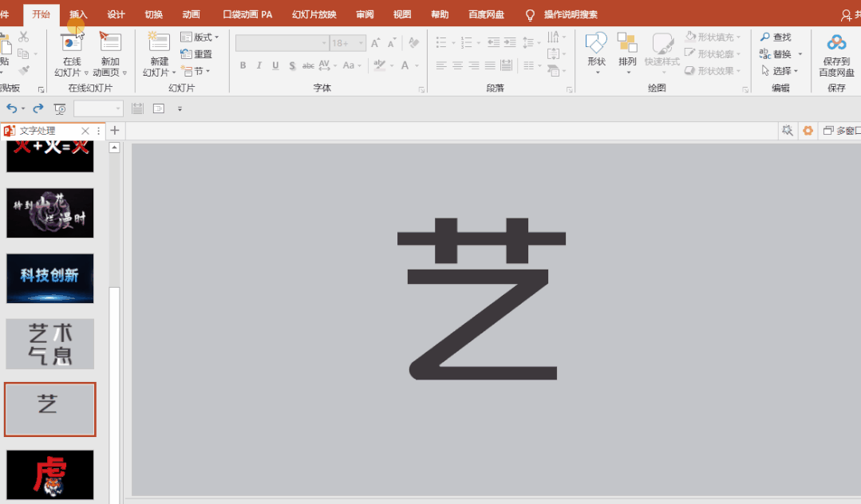Toggle bold formatting
Viewport: 861px width, 504px height.
(243, 65)
